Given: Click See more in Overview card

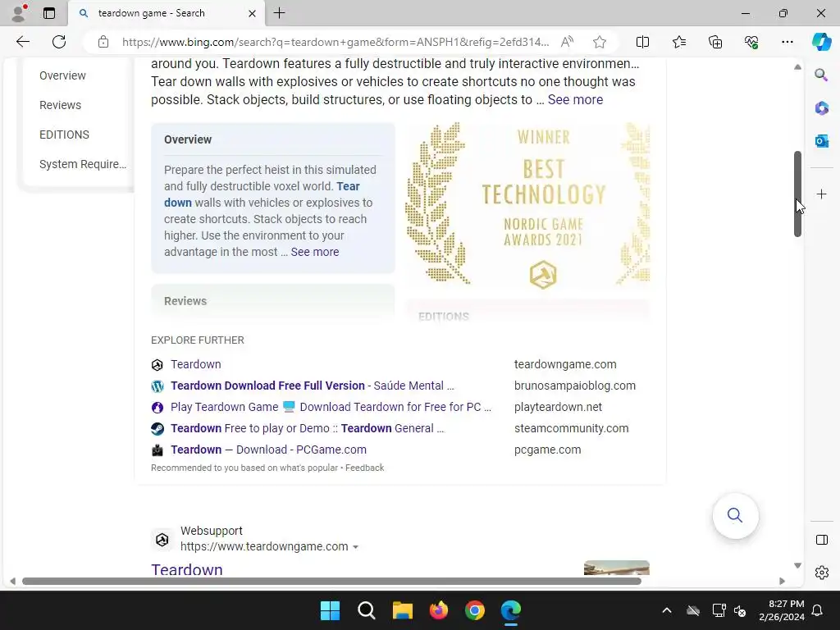Looking at the screenshot, I should 314,252.
